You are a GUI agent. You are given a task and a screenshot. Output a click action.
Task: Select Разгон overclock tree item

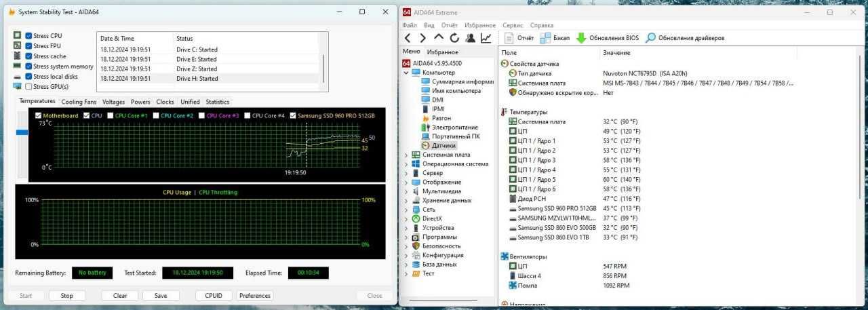(x=435, y=118)
